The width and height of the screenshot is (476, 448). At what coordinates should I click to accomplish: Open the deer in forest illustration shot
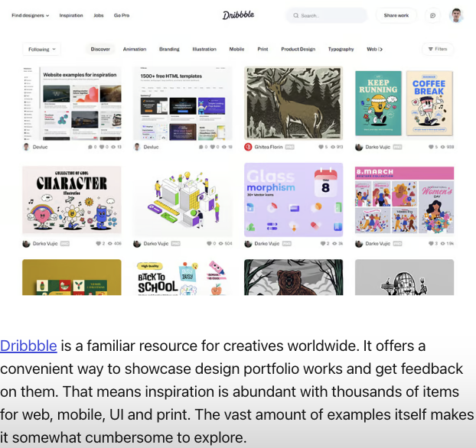(294, 103)
